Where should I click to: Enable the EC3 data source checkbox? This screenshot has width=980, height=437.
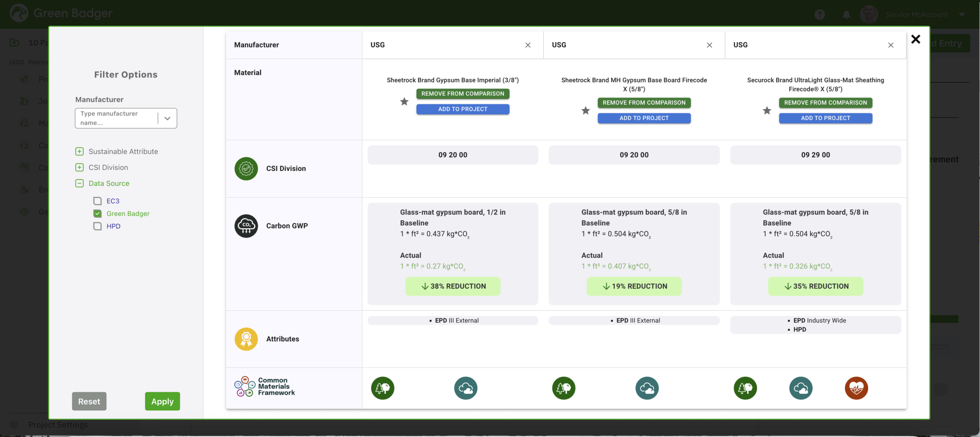[98, 201]
